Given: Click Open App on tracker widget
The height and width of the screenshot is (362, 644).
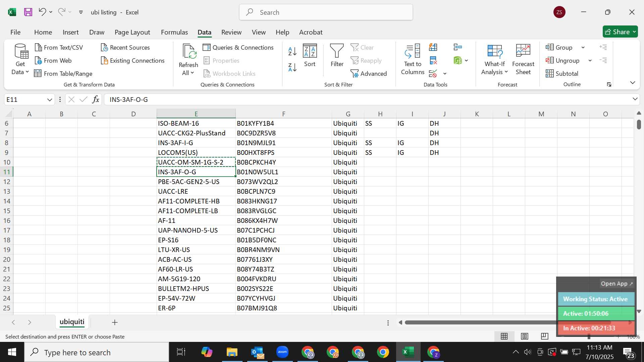Looking at the screenshot, I should coord(616,284).
